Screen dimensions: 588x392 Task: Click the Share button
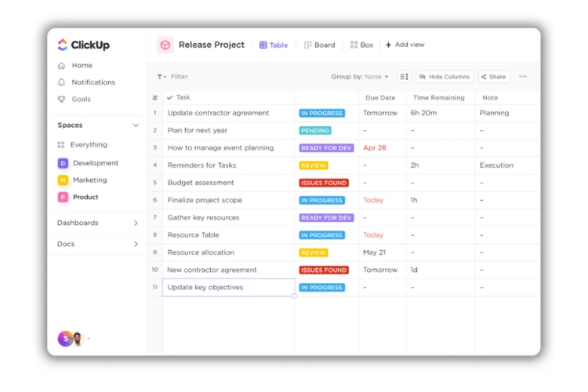pyautogui.click(x=494, y=77)
